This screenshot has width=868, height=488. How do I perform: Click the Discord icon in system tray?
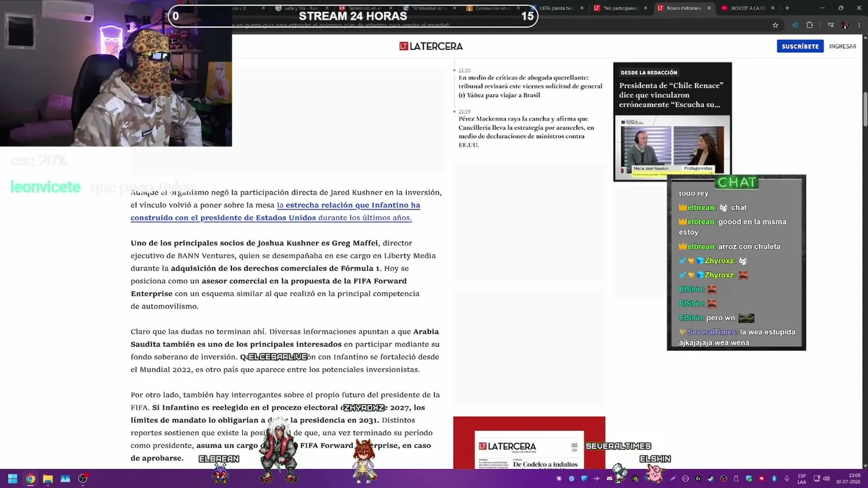point(610,479)
